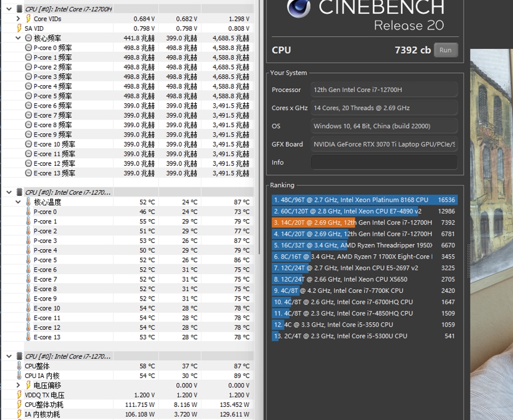Select ranking entry 13 Core i5-5300U
The image size is (513, 420).
point(365,336)
